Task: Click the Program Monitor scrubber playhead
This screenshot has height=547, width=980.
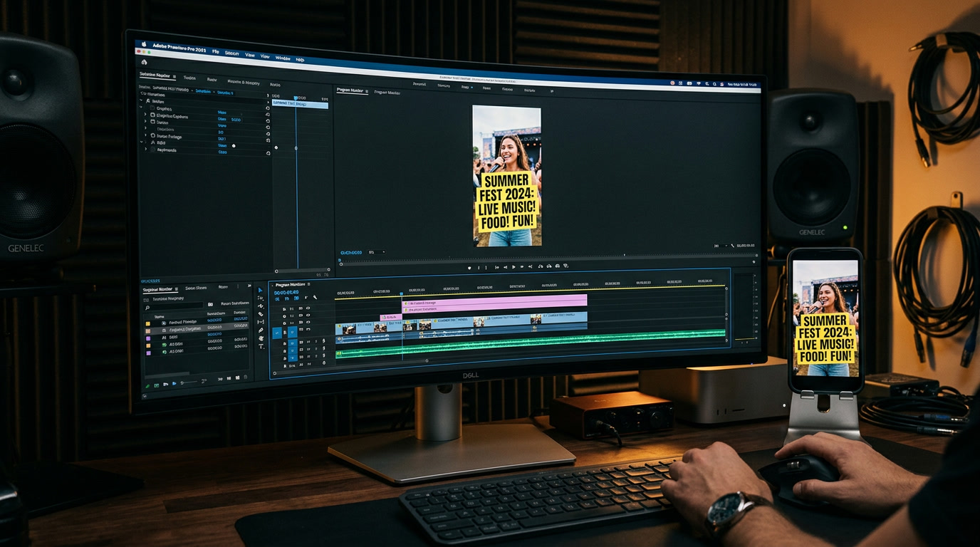Action: (x=340, y=261)
